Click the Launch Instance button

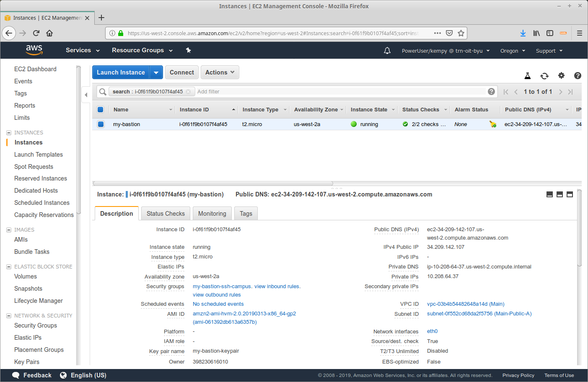(x=121, y=72)
